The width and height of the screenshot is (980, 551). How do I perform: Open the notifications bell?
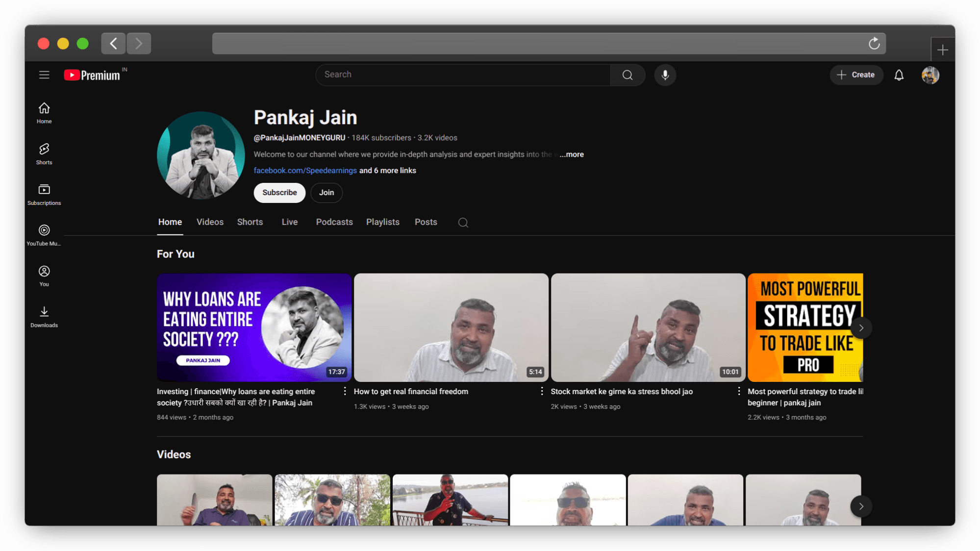[899, 75]
